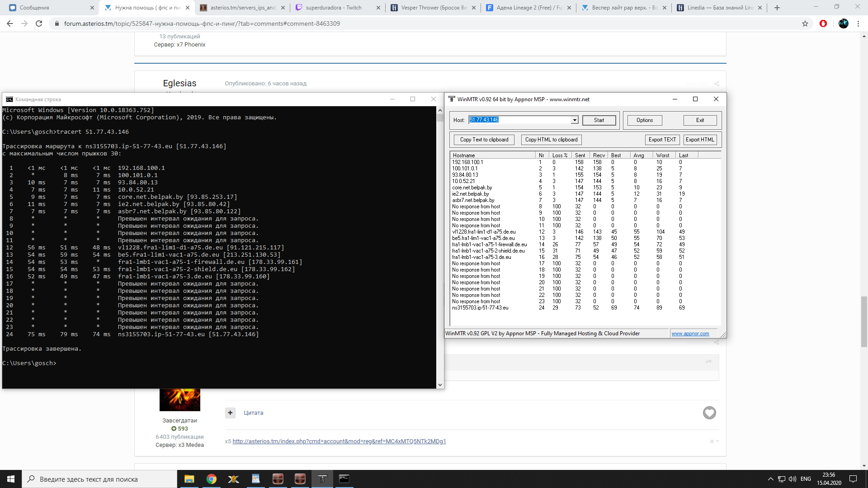Open the Opera extension icon in toolbar

tap(823, 23)
